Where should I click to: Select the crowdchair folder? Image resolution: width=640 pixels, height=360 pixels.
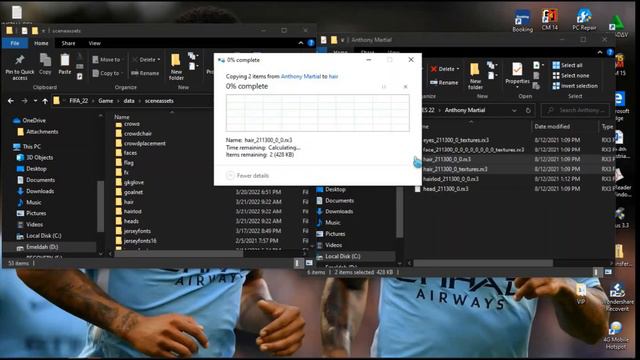click(x=138, y=133)
